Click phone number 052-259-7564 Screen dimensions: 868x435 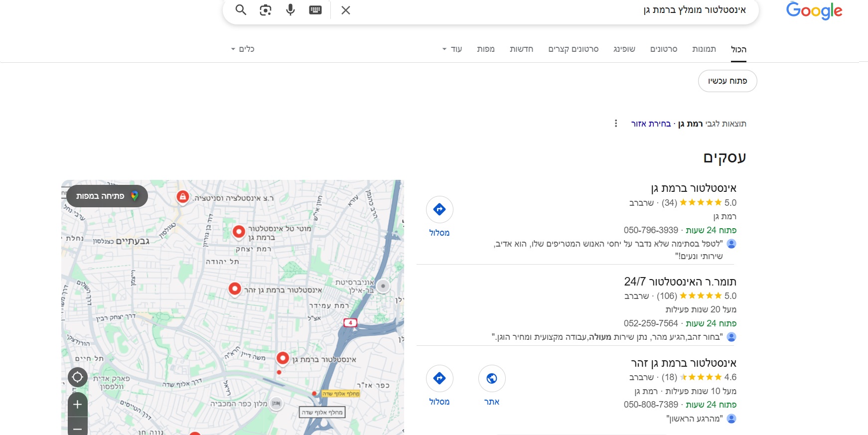651,323
